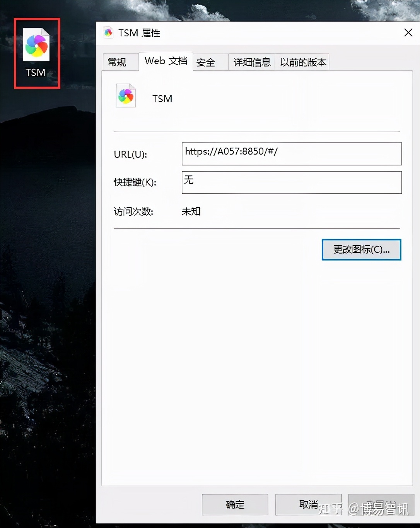The image size is (420, 528).
Task: Confirm with the 确定 button
Action: click(x=234, y=504)
